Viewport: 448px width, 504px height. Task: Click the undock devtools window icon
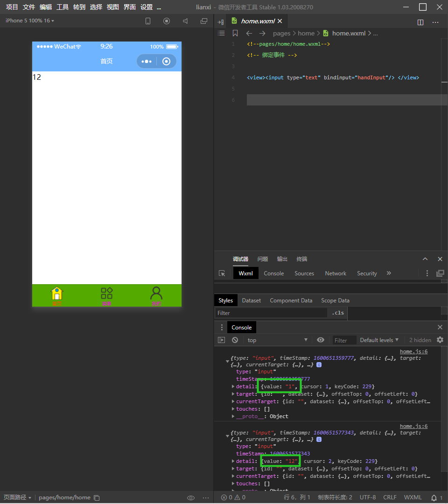pos(440,273)
